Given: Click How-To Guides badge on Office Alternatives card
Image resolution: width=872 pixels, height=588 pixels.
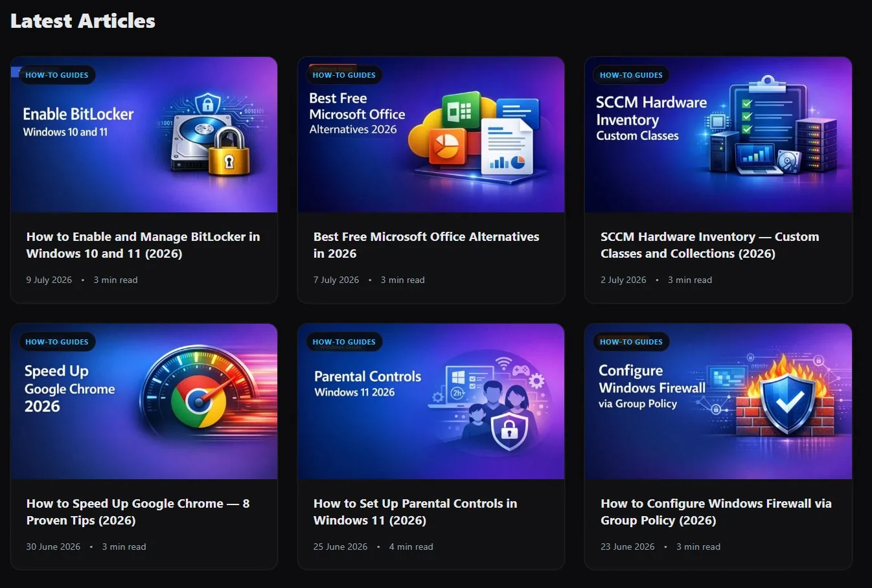Looking at the screenshot, I should point(344,75).
